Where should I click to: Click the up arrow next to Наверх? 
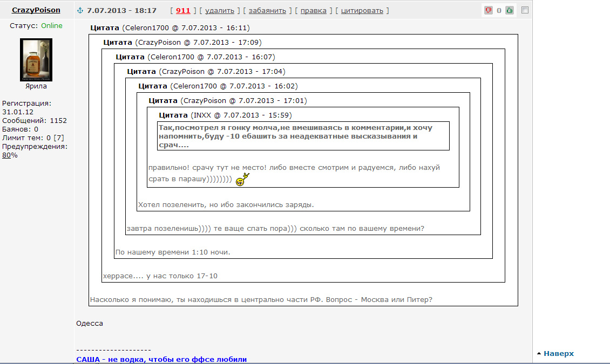point(539,354)
